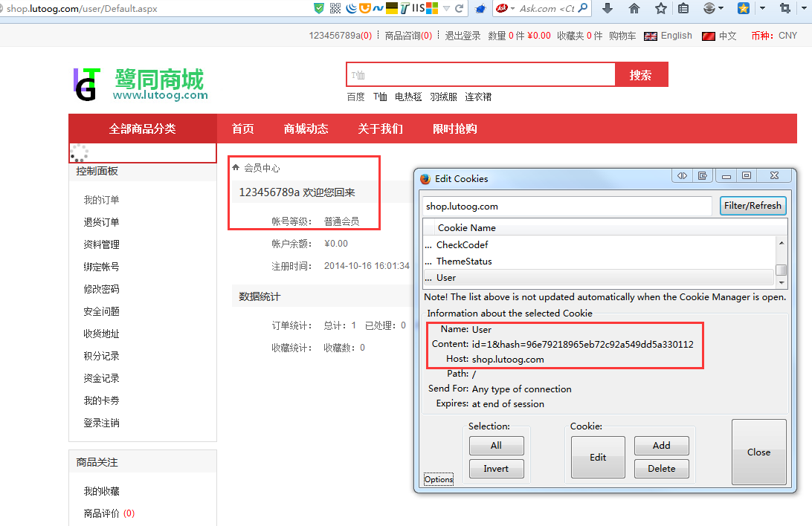This screenshot has height=526, width=812.
Task: Open the 全部商品分类 category menu
Action: [x=143, y=129]
